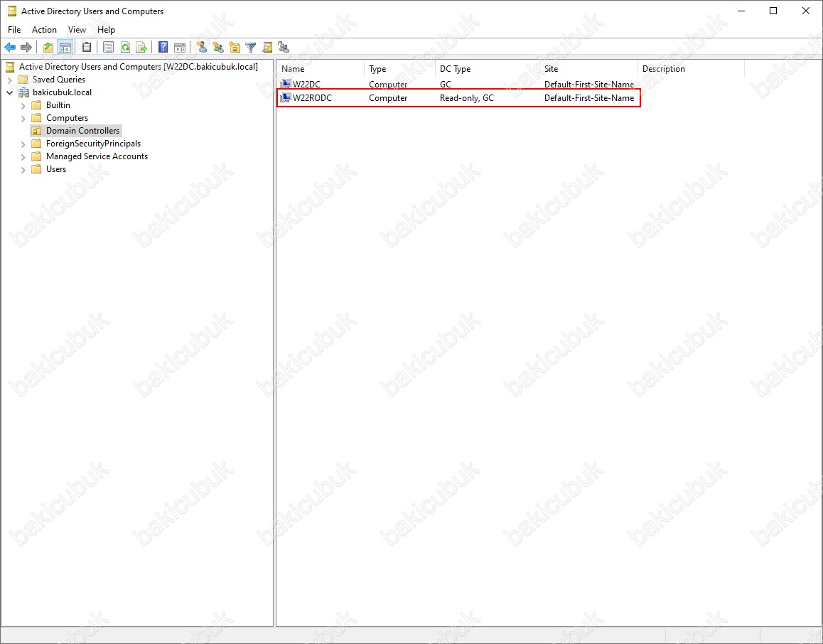
Task: Click W22RODC's Computer type cell
Action: [388, 98]
